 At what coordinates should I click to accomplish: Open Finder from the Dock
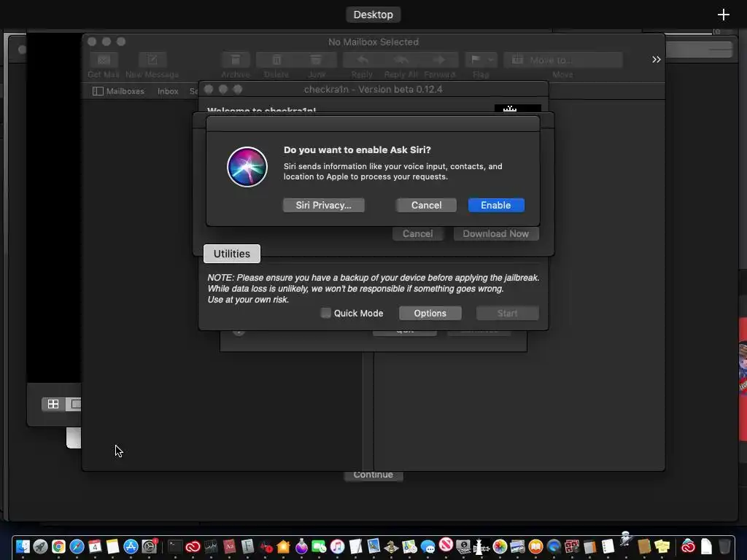coord(23,546)
